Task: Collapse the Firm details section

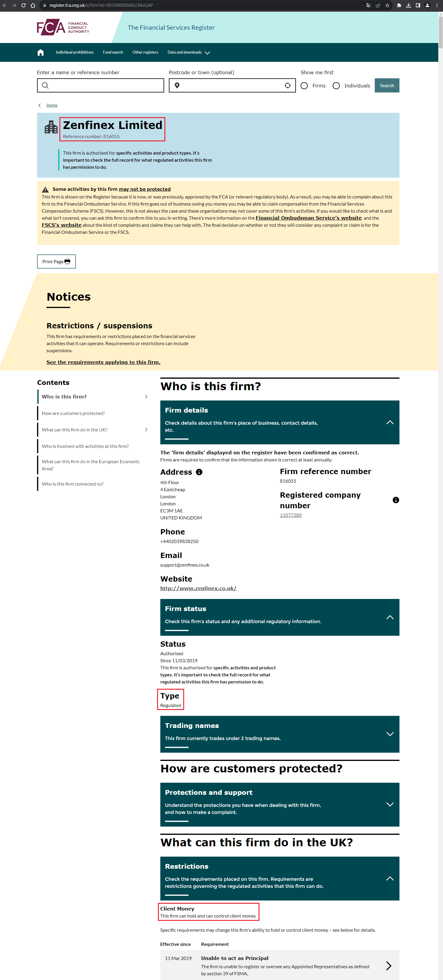Action: click(x=390, y=422)
